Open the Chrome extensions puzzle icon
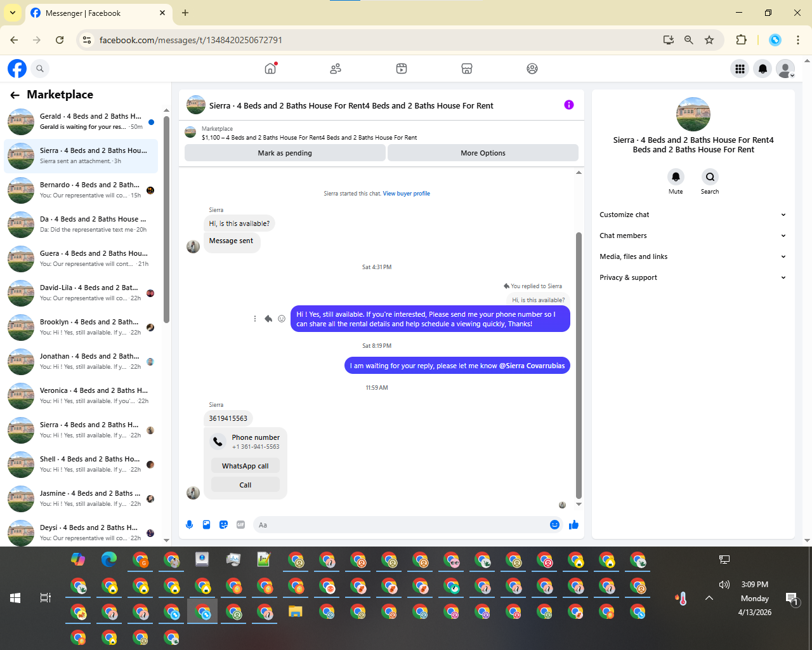 741,40
